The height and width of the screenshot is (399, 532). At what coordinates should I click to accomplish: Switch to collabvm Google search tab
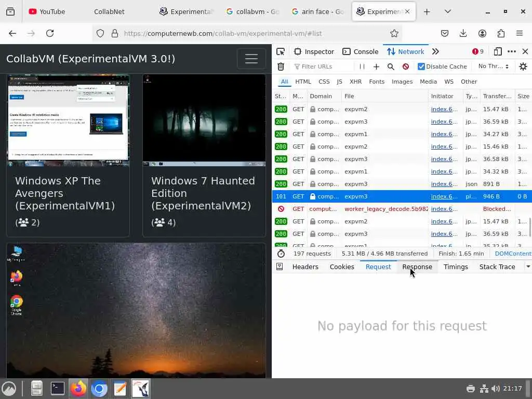[253, 12]
